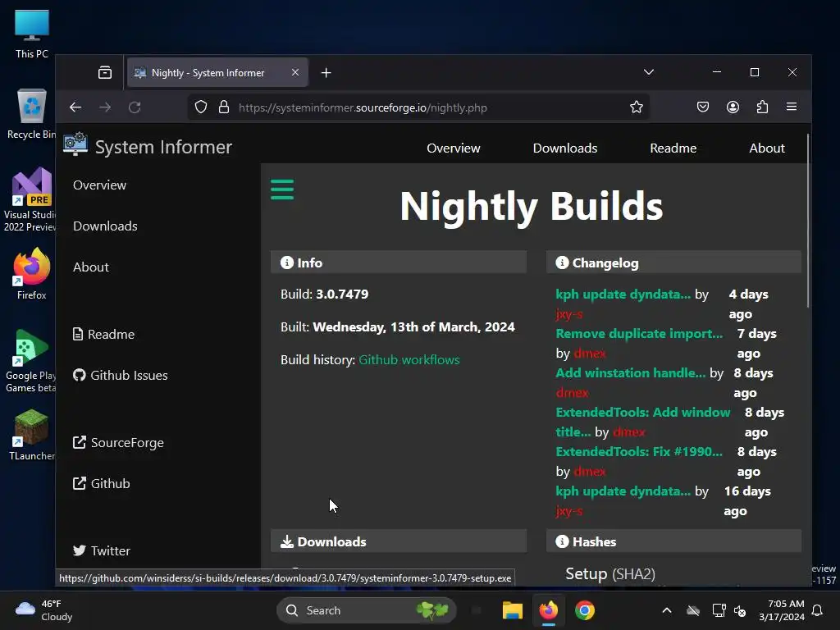This screenshot has width=840, height=630.
Task: Click the Firefox taskbar icon
Action: tap(549, 610)
